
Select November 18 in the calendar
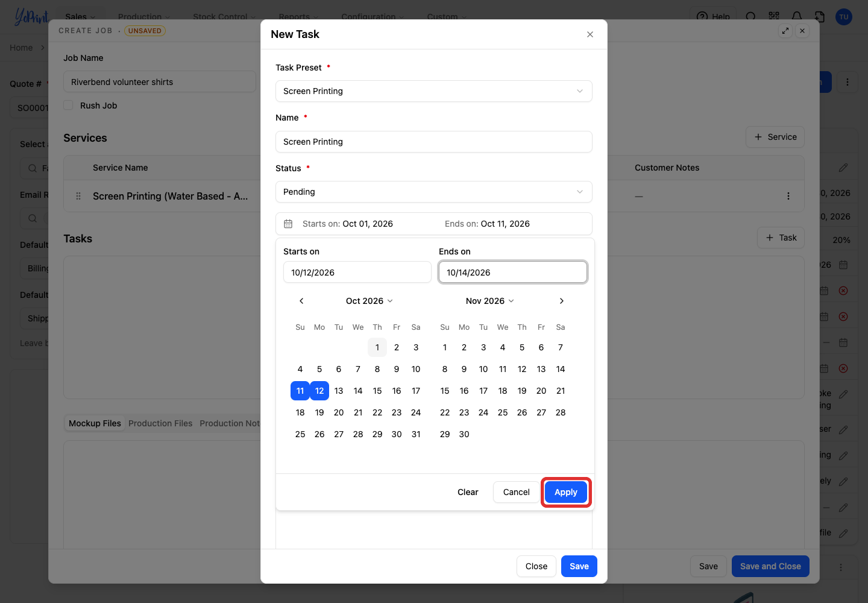point(503,391)
